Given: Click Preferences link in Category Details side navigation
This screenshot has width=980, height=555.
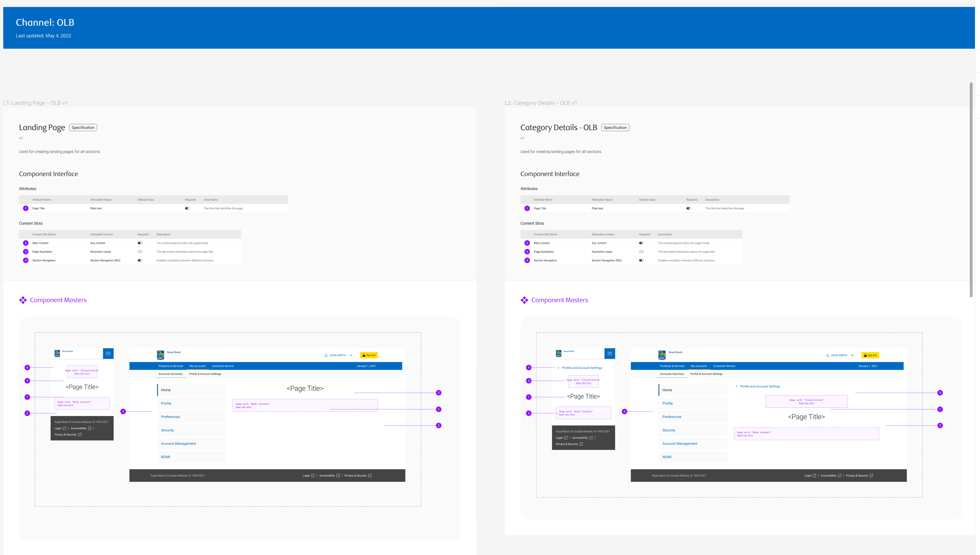Looking at the screenshot, I should (672, 417).
